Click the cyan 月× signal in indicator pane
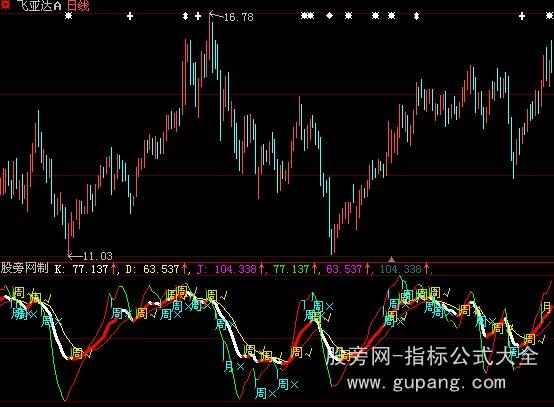554x407 pixels. coord(234,366)
